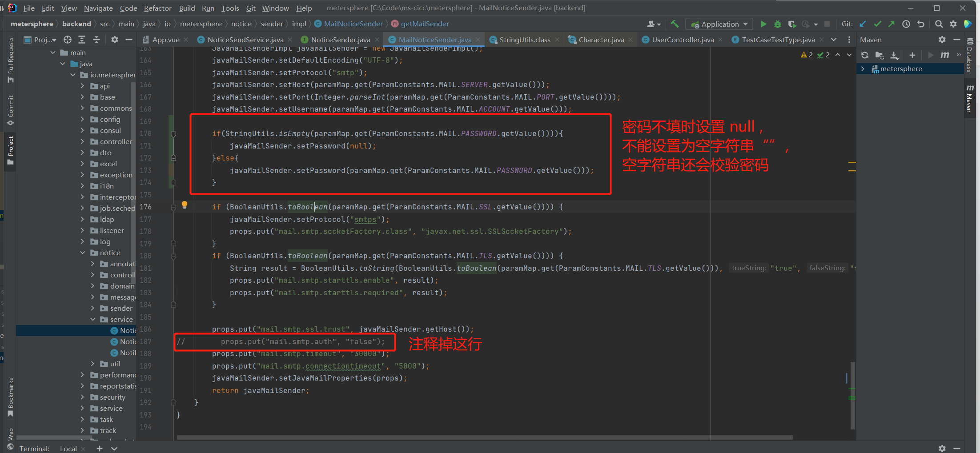Update project from Git (blue arrow)
Viewport: 980px width, 453px height.
click(863, 24)
